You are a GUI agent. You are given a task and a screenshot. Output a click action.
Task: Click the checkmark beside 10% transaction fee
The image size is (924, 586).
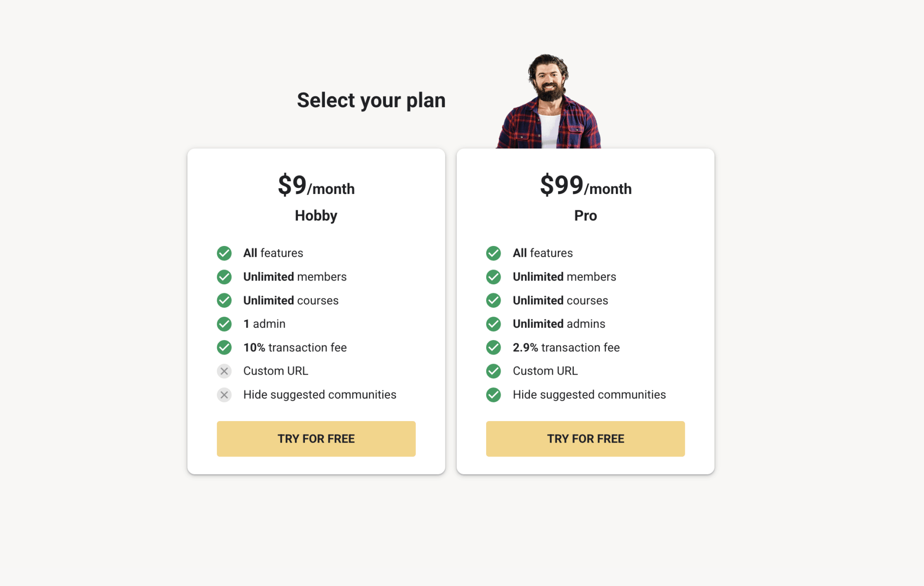[224, 347]
